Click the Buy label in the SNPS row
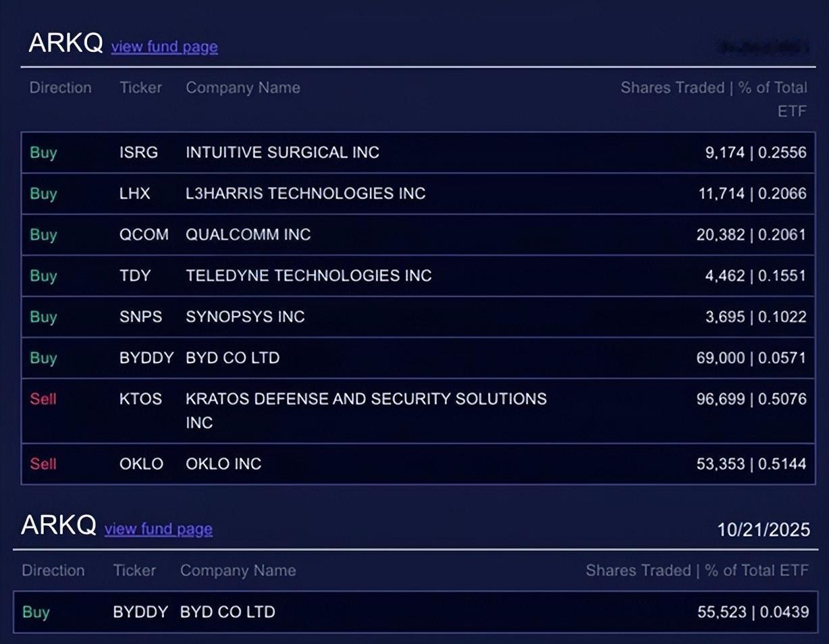Image resolution: width=829 pixels, height=644 pixels. pos(43,318)
